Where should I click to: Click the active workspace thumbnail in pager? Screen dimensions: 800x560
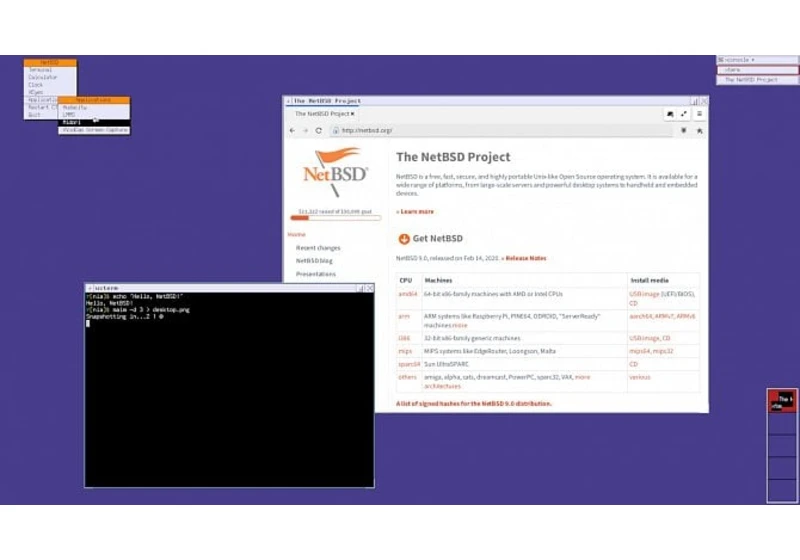tap(782, 401)
